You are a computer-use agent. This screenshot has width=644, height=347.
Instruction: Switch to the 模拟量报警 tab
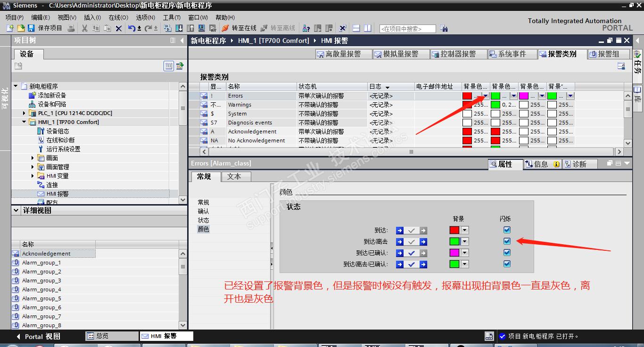pos(401,54)
